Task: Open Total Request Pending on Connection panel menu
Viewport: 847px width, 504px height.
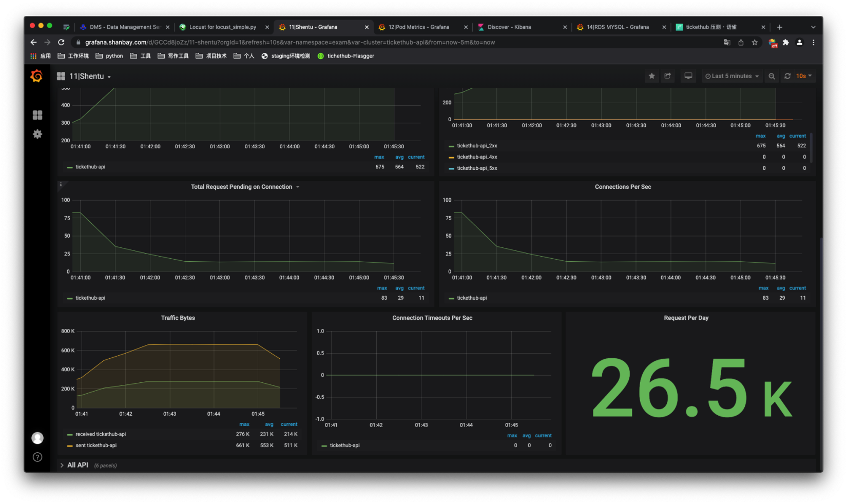Action: point(245,187)
